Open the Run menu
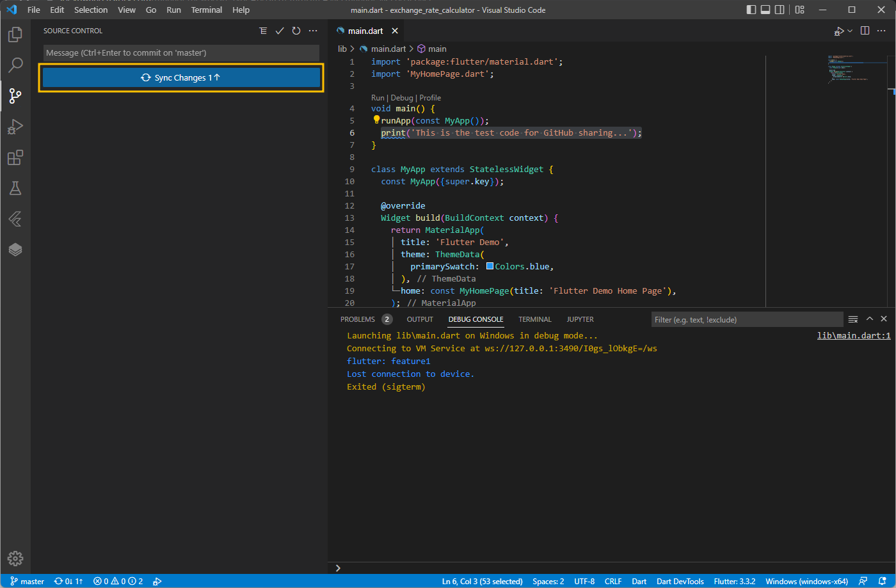 click(173, 10)
